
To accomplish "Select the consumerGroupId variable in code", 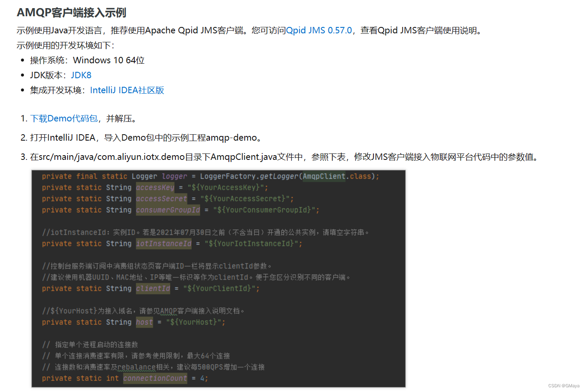I will pyautogui.click(x=168, y=210).
